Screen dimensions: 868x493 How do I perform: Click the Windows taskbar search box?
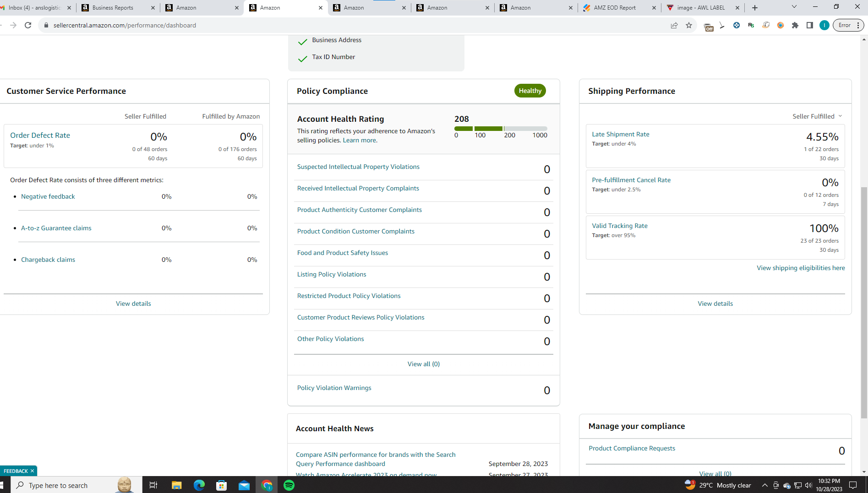point(76,485)
